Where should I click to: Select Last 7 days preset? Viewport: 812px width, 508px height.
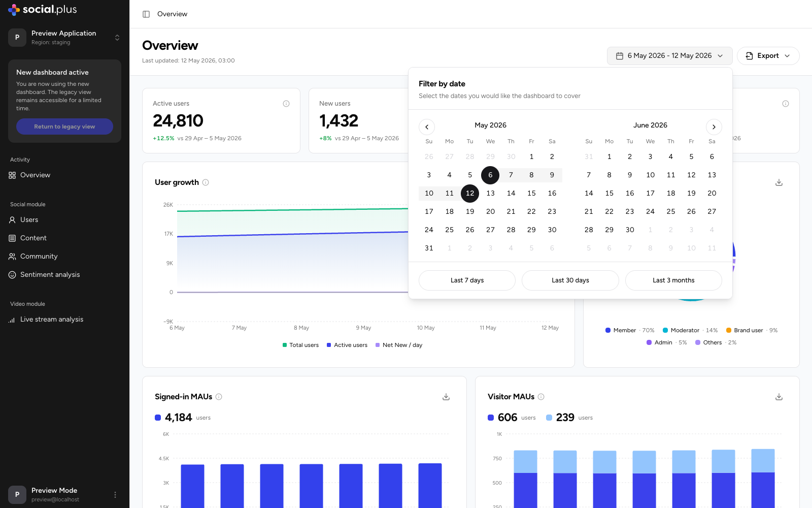click(x=467, y=280)
